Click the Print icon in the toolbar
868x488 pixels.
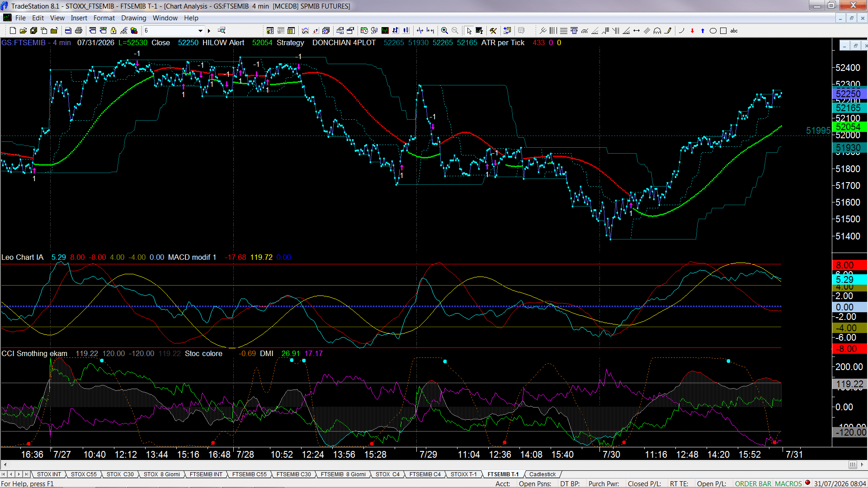point(79,31)
